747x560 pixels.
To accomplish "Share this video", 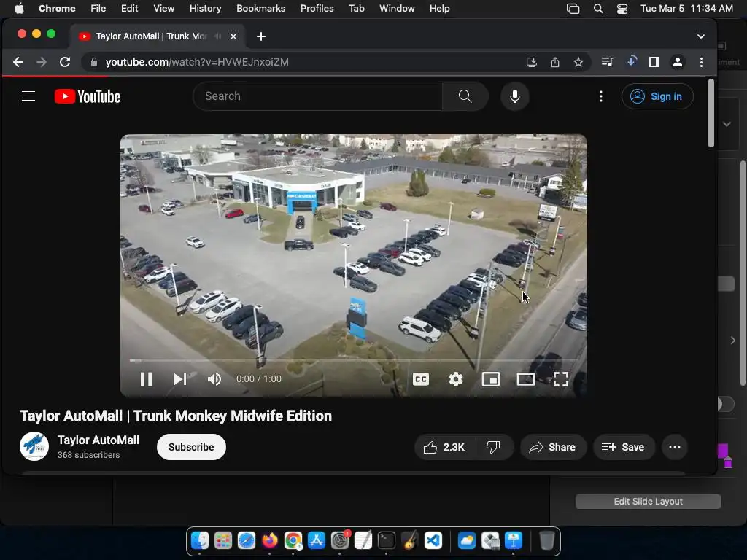I will pos(553,447).
